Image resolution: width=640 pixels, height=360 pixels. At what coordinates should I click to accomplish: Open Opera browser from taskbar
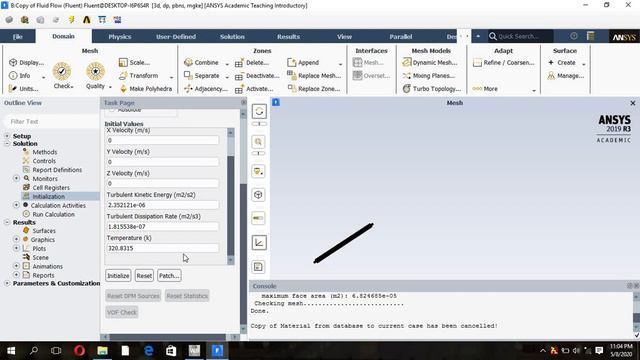click(x=80, y=351)
